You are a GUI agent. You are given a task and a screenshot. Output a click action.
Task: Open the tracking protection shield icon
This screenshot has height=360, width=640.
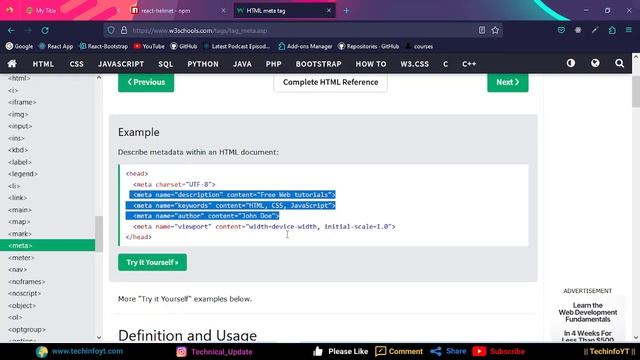click(x=111, y=30)
